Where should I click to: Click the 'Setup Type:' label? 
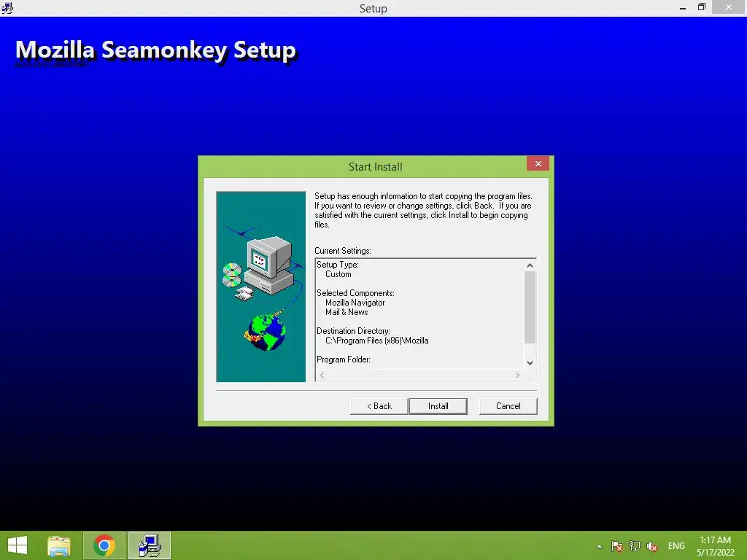(338, 265)
